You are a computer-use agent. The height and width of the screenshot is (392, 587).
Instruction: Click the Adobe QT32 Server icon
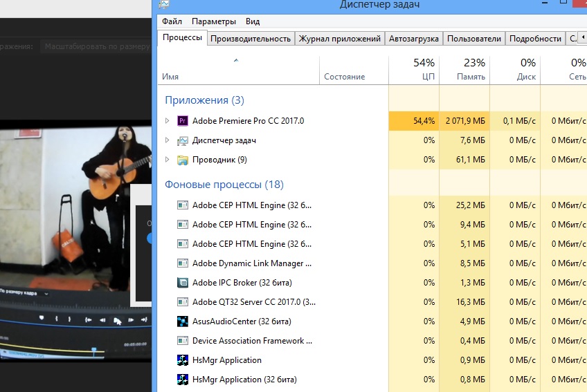point(183,302)
